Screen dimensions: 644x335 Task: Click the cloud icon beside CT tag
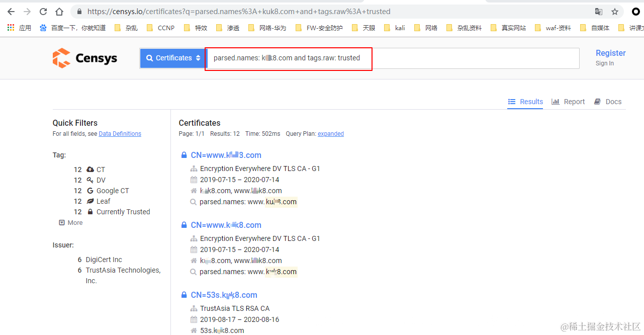point(90,170)
